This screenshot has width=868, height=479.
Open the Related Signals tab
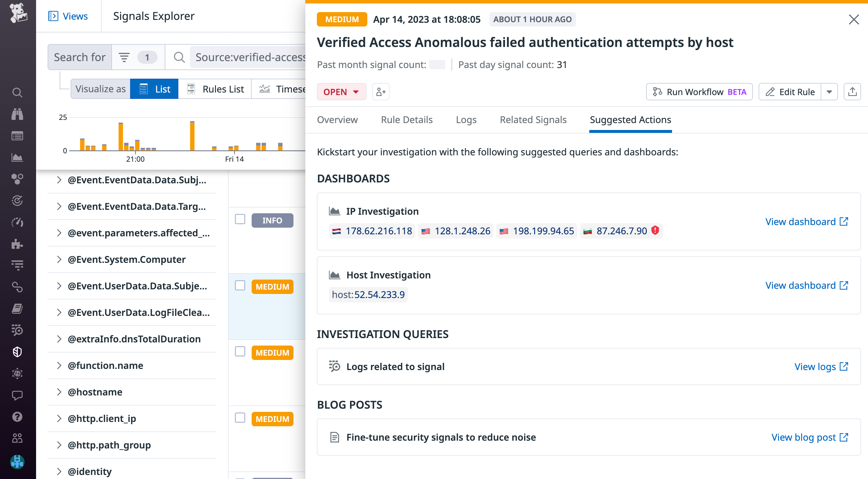coord(533,120)
